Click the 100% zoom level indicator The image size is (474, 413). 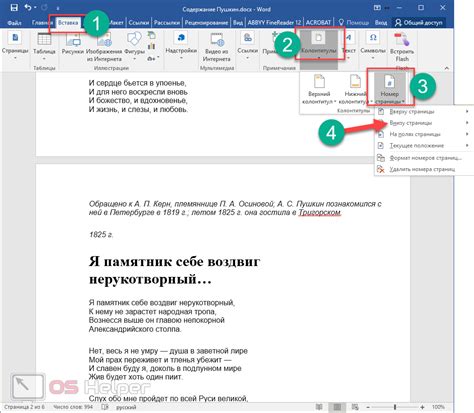coord(438,407)
